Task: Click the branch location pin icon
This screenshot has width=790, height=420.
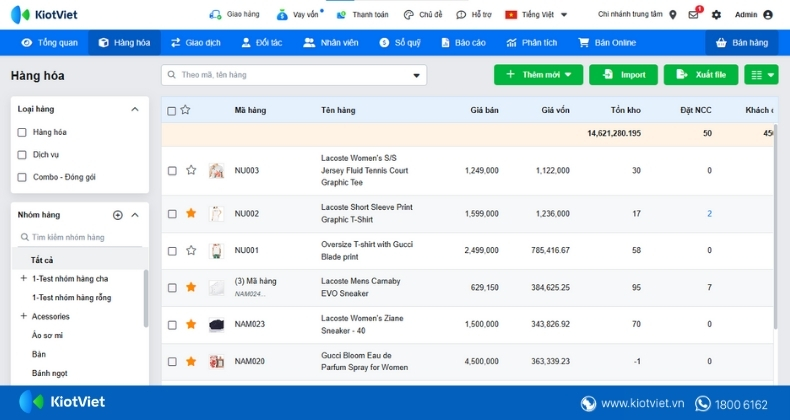Action: 673,15
